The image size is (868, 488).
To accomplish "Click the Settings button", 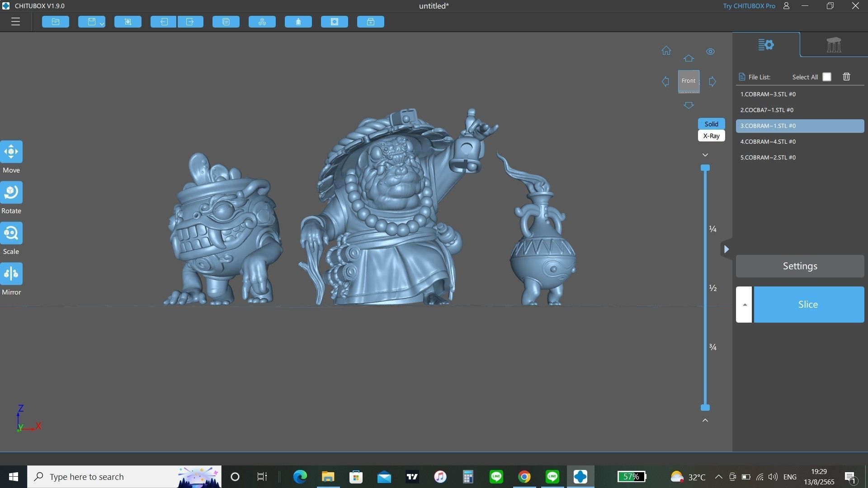I will click(x=800, y=266).
